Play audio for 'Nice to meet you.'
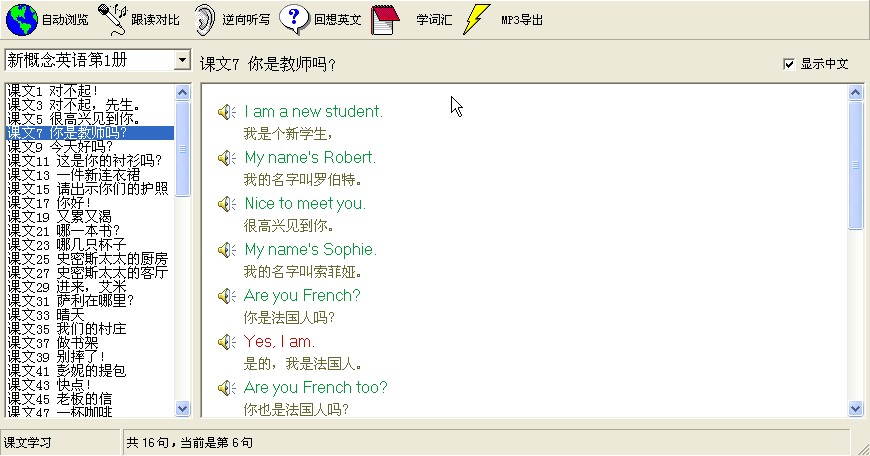 tap(226, 204)
